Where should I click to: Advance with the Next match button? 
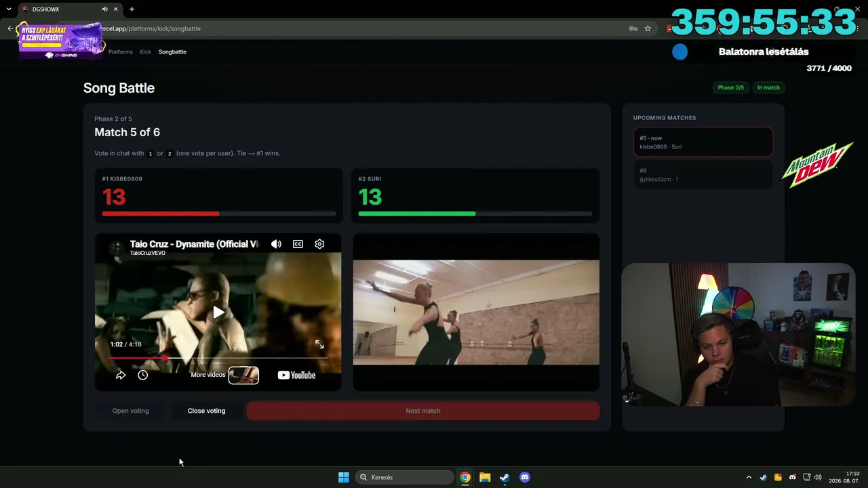(423, 411)
